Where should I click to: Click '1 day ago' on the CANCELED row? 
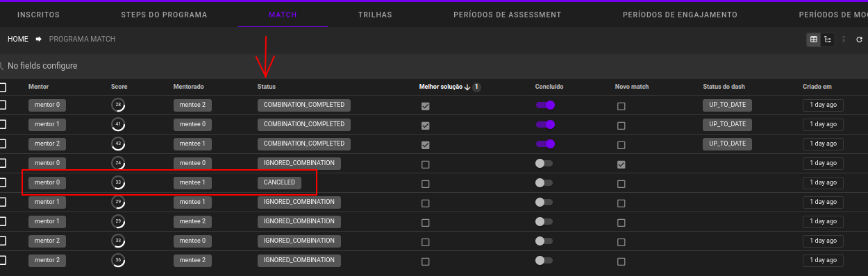pos(823,182)
